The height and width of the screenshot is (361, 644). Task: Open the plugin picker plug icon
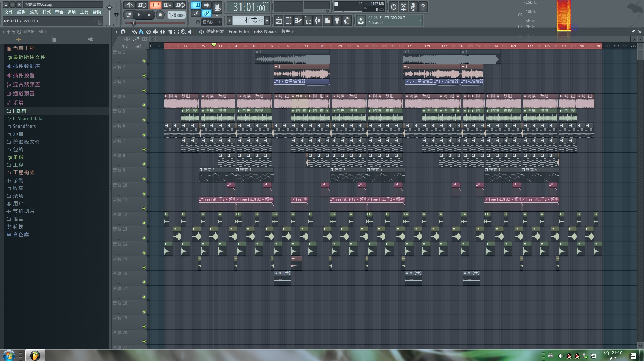click(x=337, y=21)
